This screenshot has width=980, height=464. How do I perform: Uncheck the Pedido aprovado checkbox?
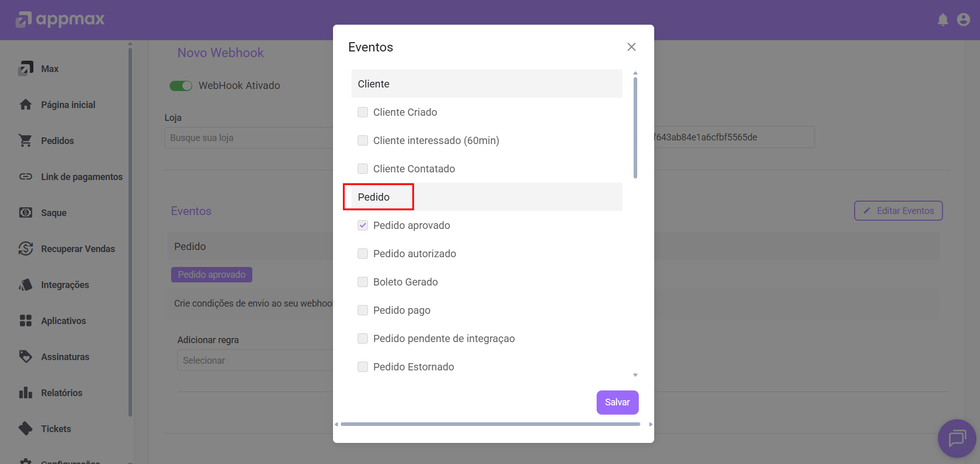[363, 225]
